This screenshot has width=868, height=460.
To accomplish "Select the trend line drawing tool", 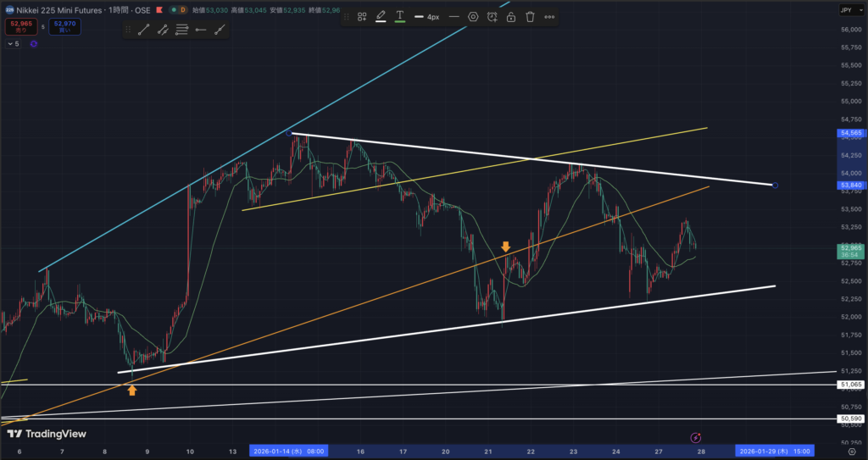I will [143, 30].
